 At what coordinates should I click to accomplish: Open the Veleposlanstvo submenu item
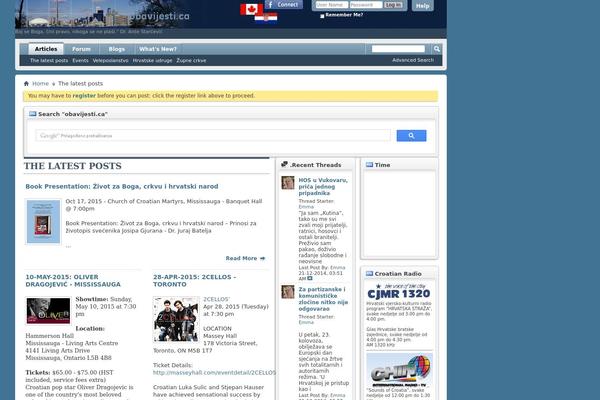(x=111, y=60)
